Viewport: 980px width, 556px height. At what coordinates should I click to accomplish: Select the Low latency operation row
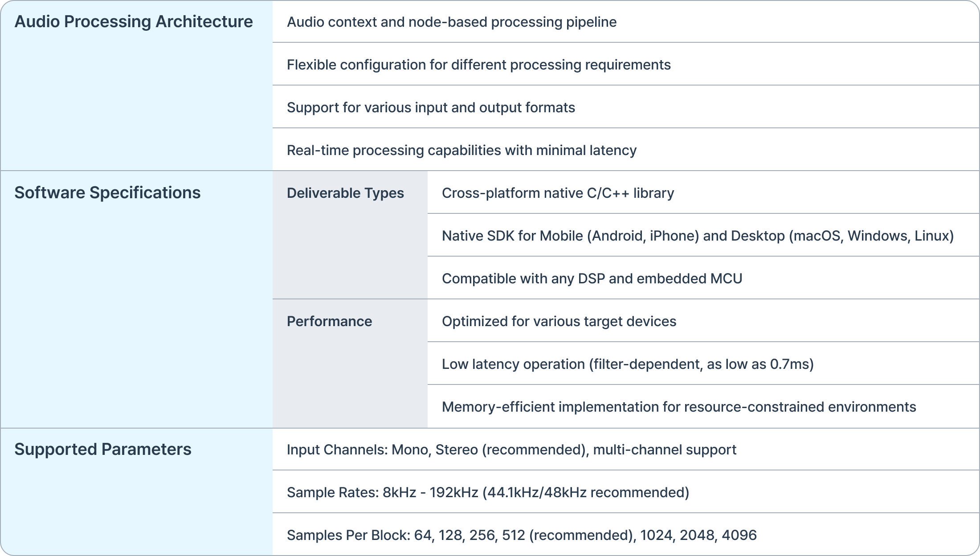628,364
